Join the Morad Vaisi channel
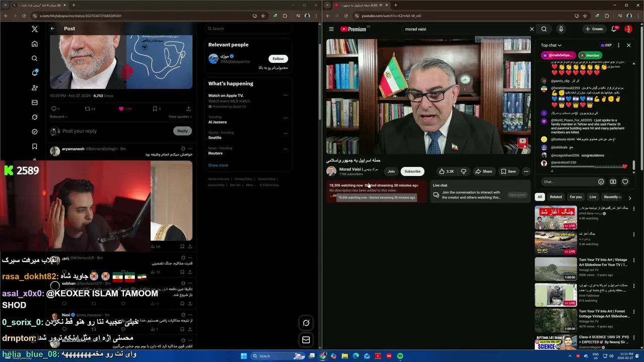Image resolution: width=644 pixels, height=362 pixels. [x=391, y=171]
